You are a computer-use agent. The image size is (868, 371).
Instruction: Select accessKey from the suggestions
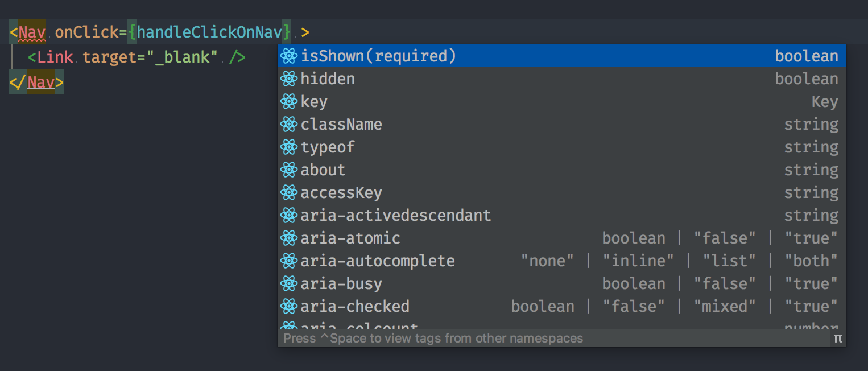562,192
